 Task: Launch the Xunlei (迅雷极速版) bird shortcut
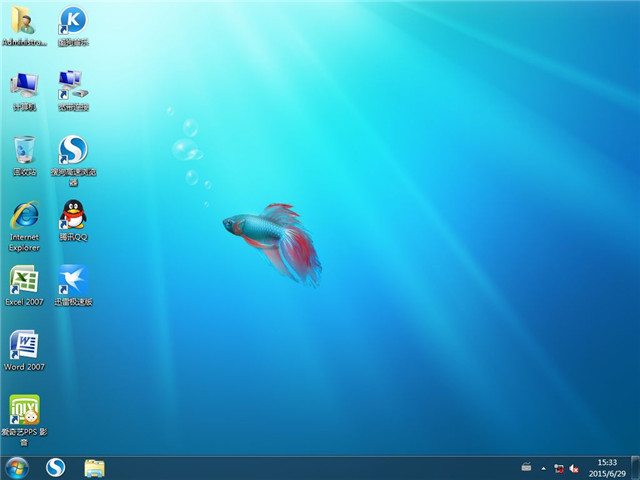[x=73, y=286]
